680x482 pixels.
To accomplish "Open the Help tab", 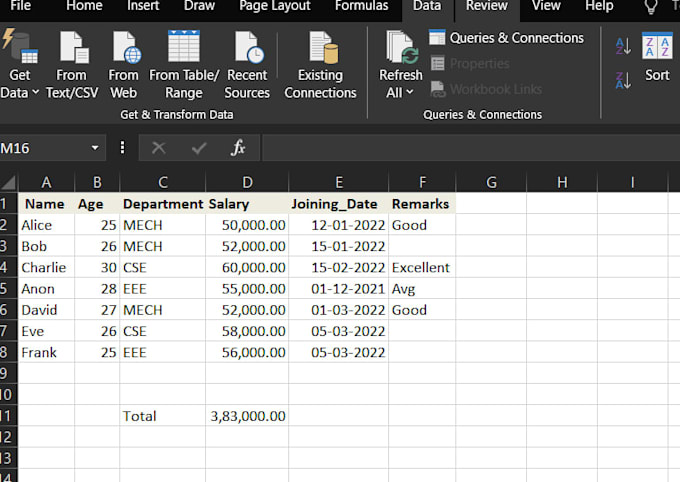I will coord(599,6).
